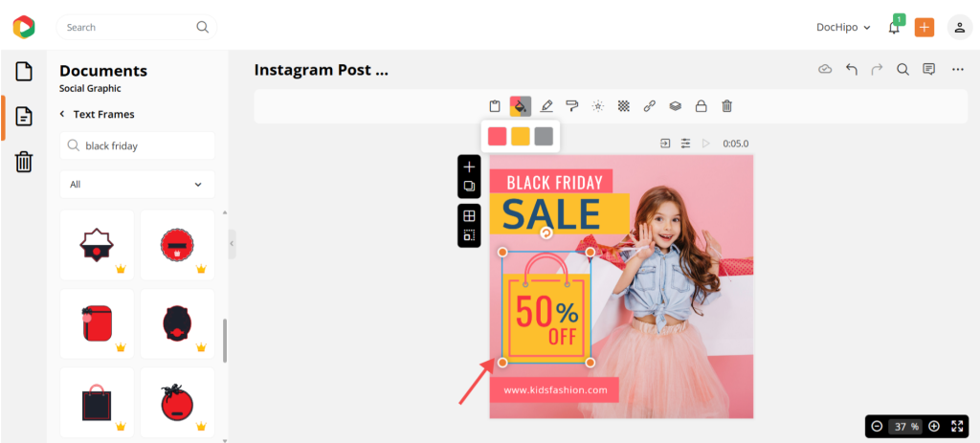The width and height of the screenshot is (980, 443).
Task: Open the layers arrange icon
Action: pyautogui.click(x=675, y=106)
